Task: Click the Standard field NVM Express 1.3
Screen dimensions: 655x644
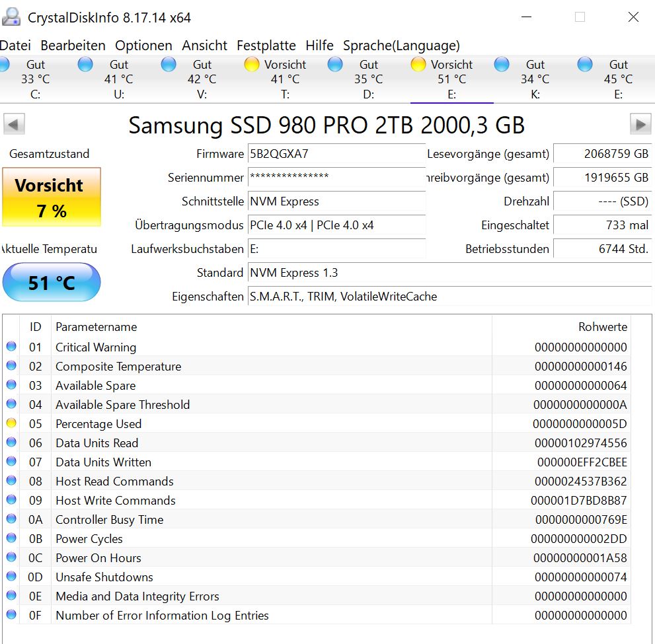Action: tap(450, 273)
